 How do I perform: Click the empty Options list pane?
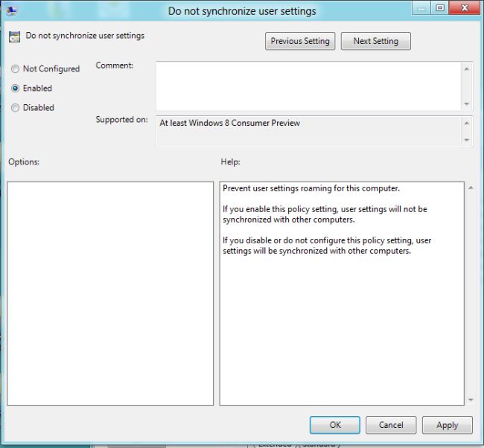[110, 293]
